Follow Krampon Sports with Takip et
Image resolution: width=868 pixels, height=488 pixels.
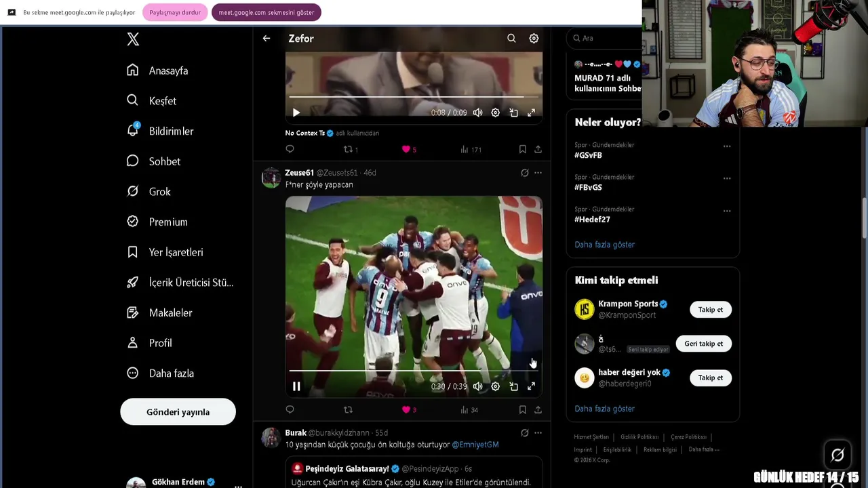(710, 310)
